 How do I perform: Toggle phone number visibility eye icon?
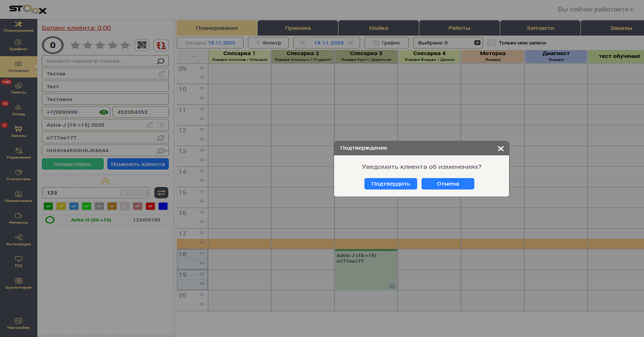[104, 112]
